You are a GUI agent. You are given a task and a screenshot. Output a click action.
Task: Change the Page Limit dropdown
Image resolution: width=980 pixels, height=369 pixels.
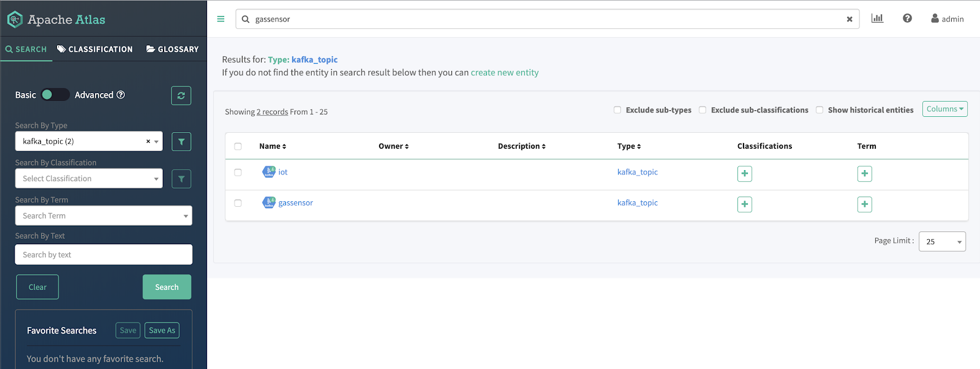click(x=942, y=242)
